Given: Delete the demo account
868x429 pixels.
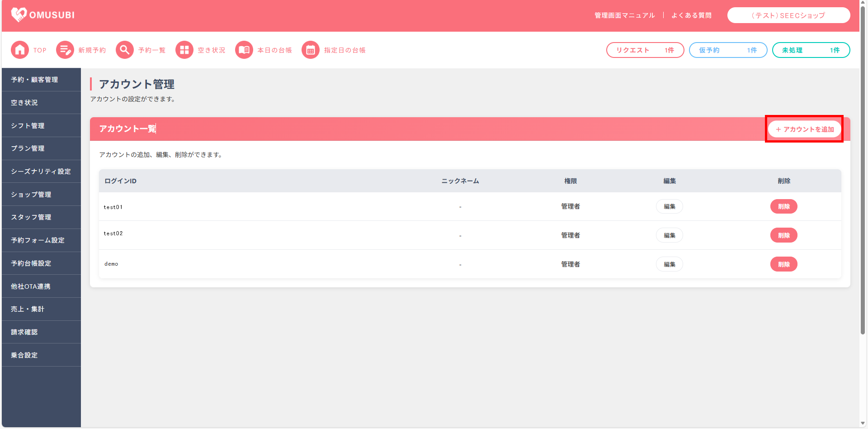Looking at the screenshot, I should [783, 264].
